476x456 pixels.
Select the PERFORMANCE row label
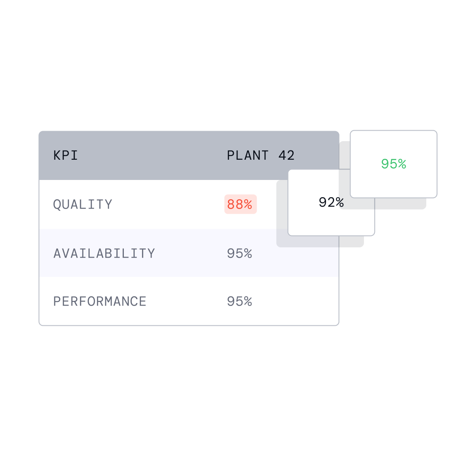click(x=100, y=301)
